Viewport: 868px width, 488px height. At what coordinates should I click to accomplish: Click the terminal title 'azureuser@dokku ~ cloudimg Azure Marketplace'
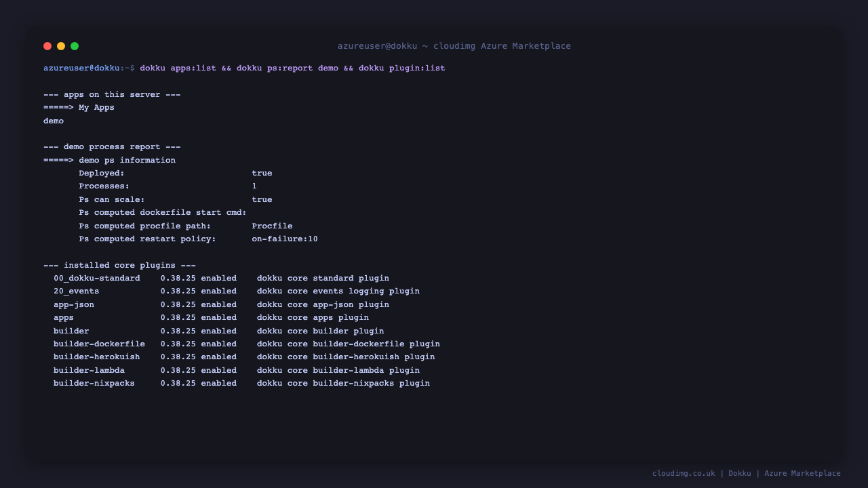pos(454,46)
